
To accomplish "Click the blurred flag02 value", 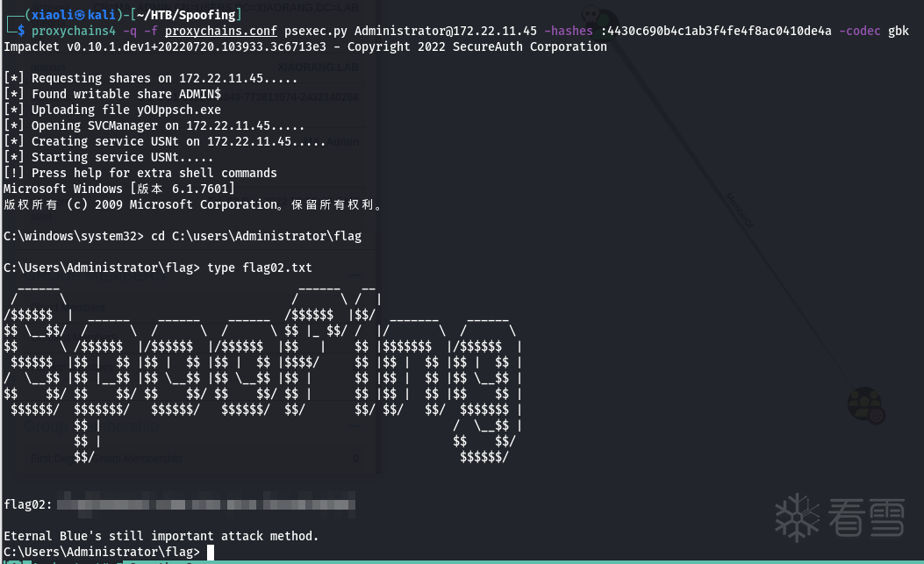I will coord(206,504).
